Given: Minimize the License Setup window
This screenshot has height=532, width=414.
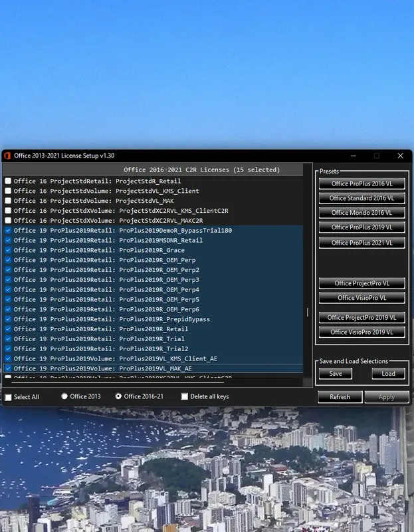Looking at the screenshot, I should 354,156.
